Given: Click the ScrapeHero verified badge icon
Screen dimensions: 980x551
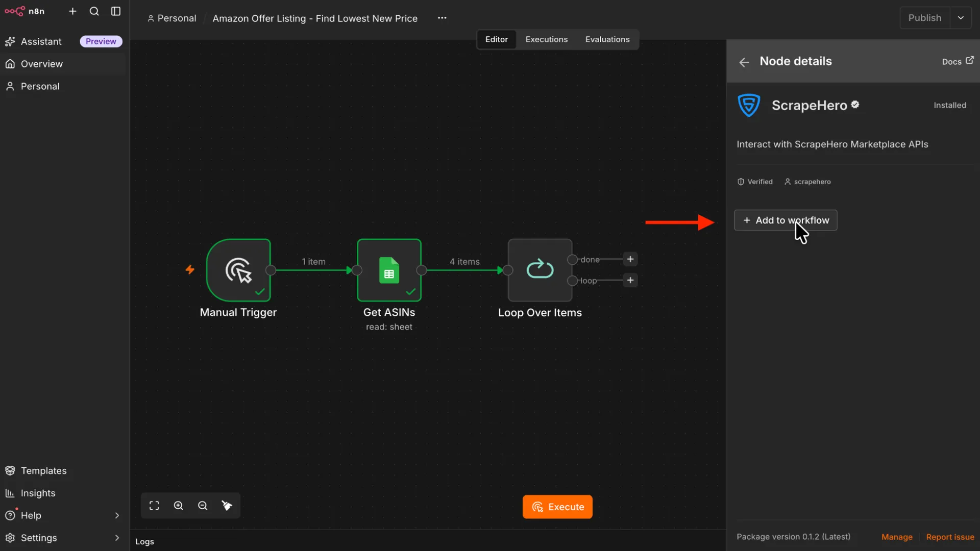Looking at the screenshot, I should pyautogui.click(x=855, y=105).
